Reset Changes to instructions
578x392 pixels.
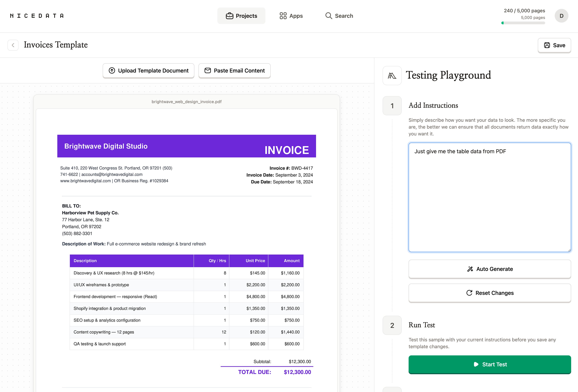point(490,293)
